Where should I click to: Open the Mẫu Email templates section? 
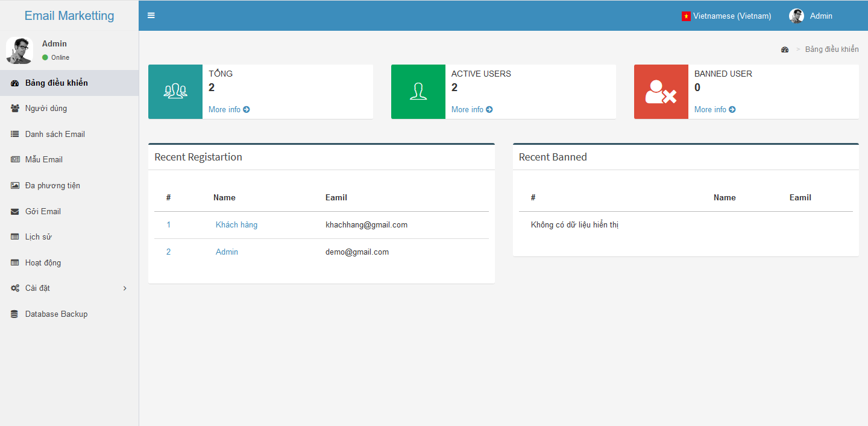pos(43,159)
